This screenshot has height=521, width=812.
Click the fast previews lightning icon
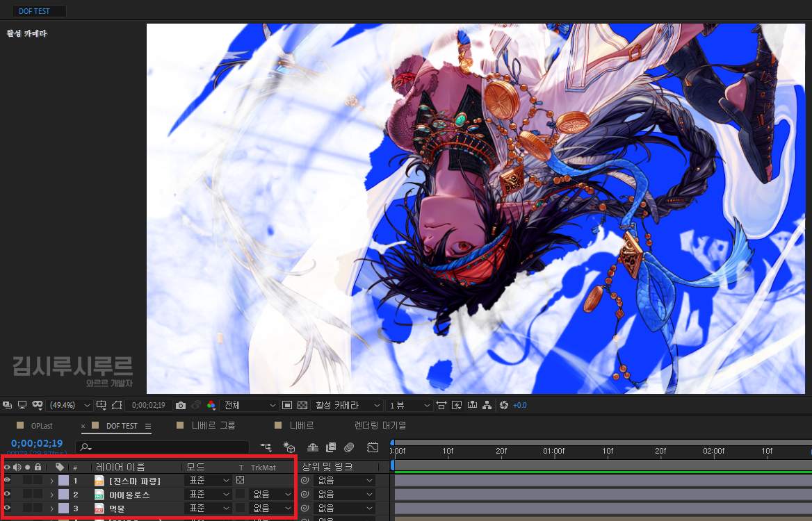coord(457,405)
